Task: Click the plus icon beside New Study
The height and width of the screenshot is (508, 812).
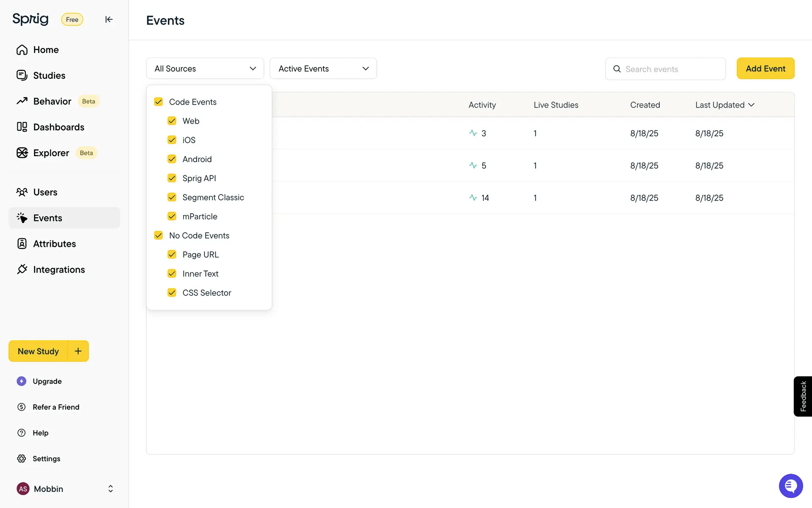Action: coord(78,351)
